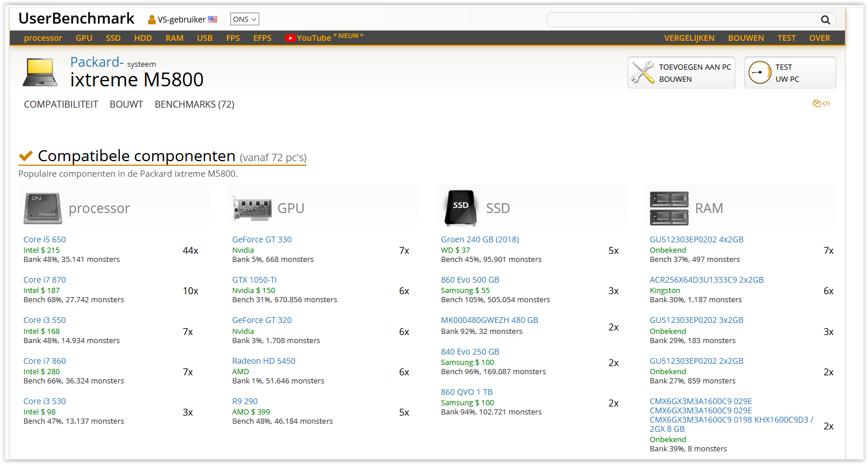868x464 pixels.
Task: Click the GPU graphics card icon
Action: 252,208
